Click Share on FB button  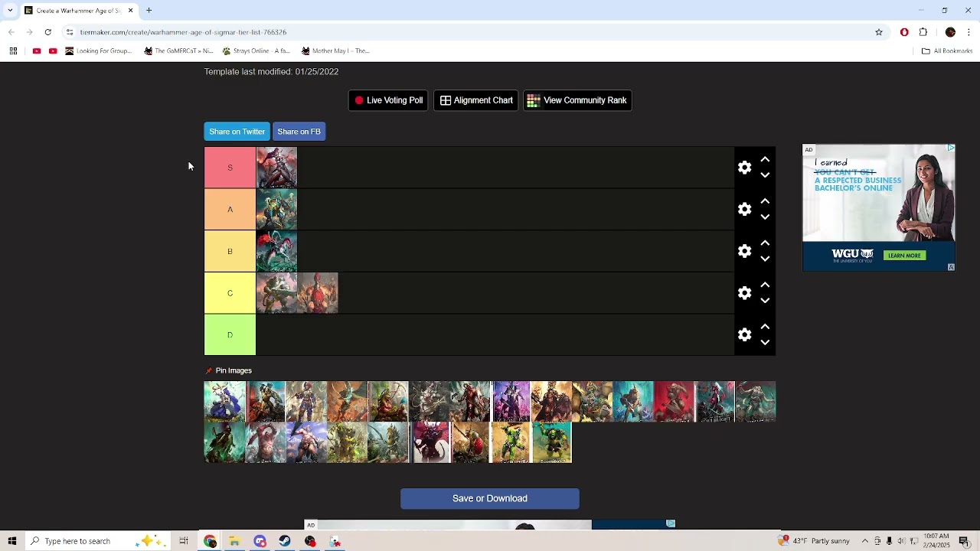click(299, 132)
